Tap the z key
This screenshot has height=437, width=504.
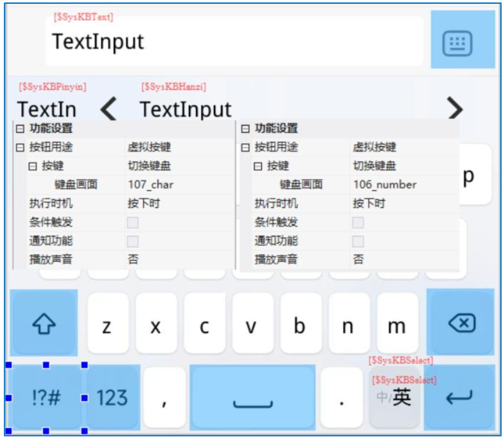coord(108,323)
